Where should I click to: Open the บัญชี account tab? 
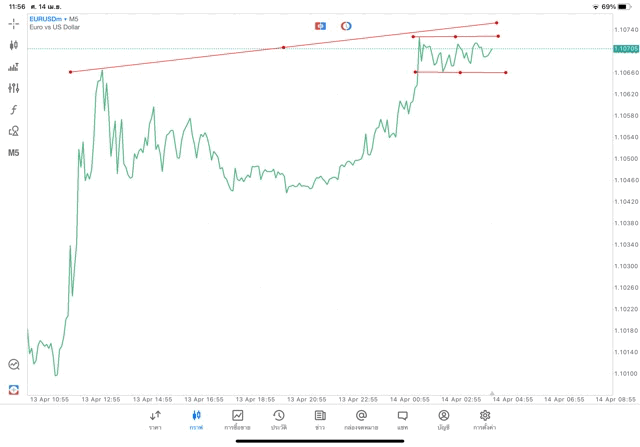click(443, 420)
